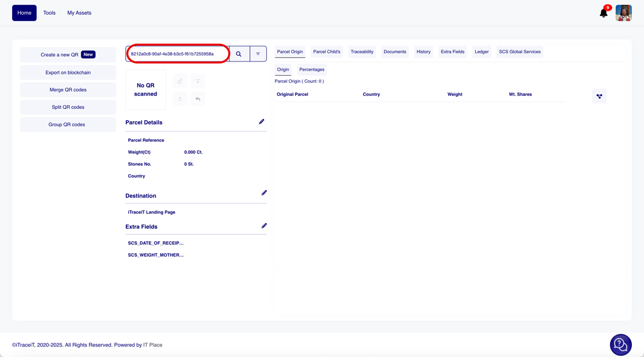The height and width of the screenshot is (357, 644).
Task: Open the filter options next to search
Action: [x=258, y=54]
